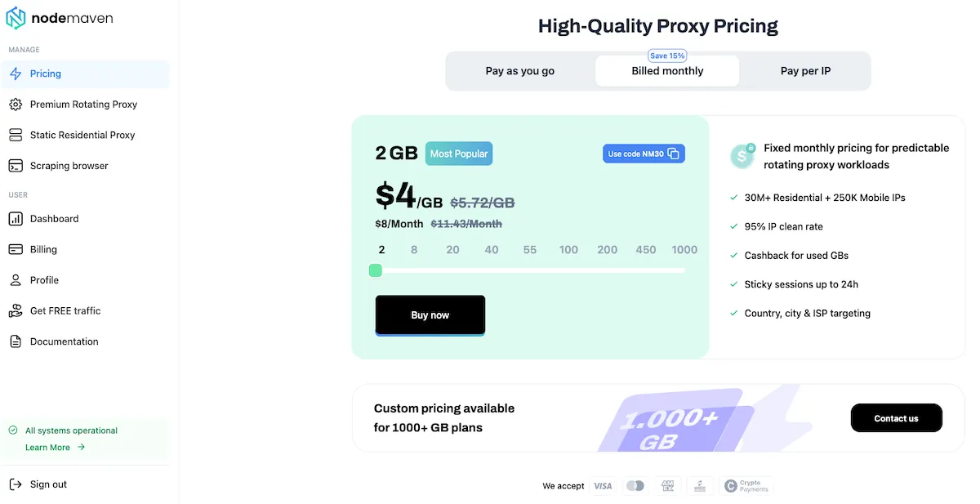Copy the NM30 promo code

pyautogui.click(x=673, y=154)
